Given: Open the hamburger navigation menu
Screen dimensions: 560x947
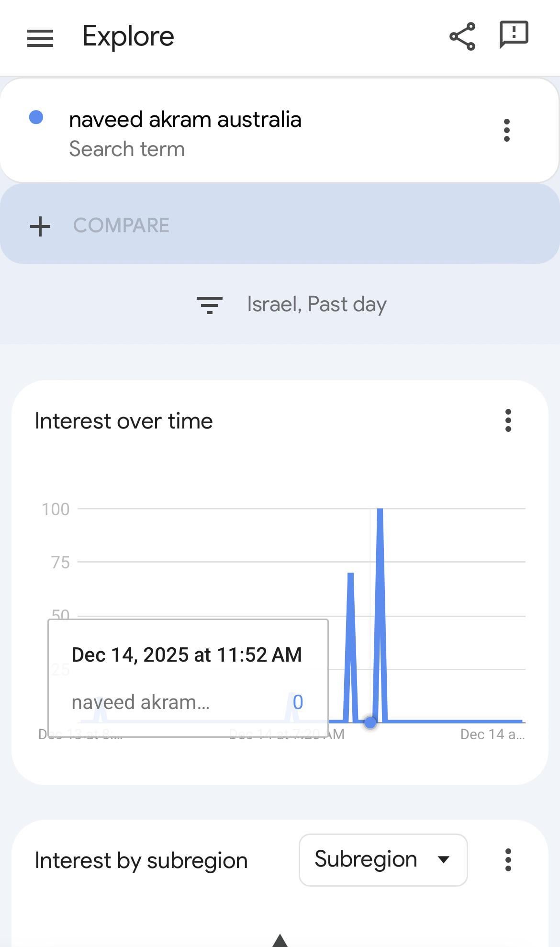Looking at the screenshot, I should (x=40, y=38).
